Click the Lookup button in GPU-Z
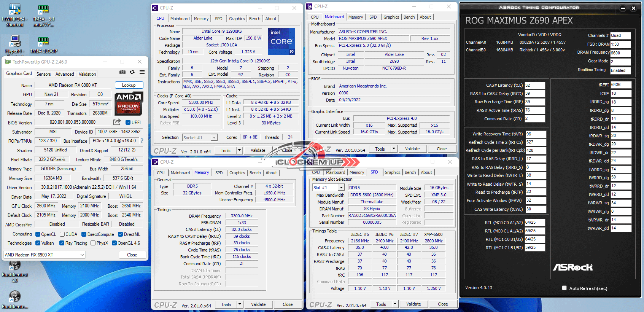The width and height of the screenshot is (644, 312). point(129,85)
